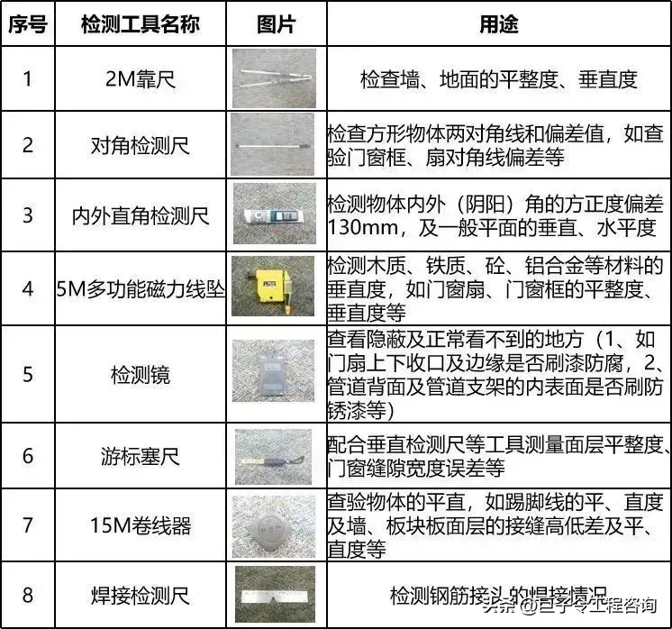The width and height of the screenshot is (672, 629).
Task: Select the 检测工具名称 header cell
Action: click(141, 23)
